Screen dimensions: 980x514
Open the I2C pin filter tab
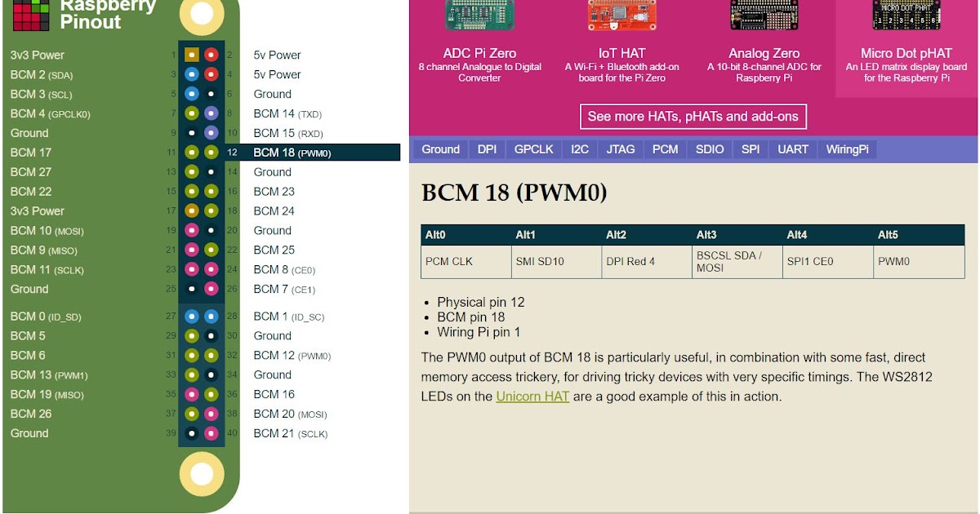pyautogui.click(x=580, y=149)
